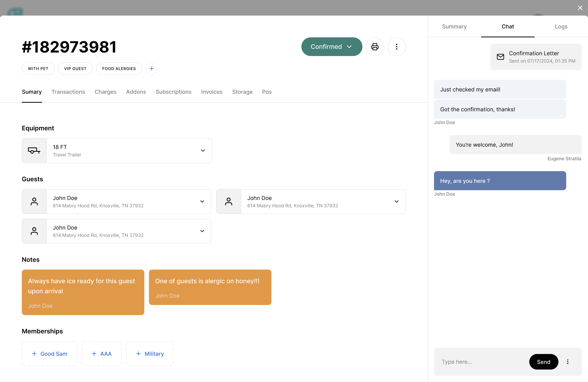
Task: Click the plus icon to add tag
Action: pos(152,68)
